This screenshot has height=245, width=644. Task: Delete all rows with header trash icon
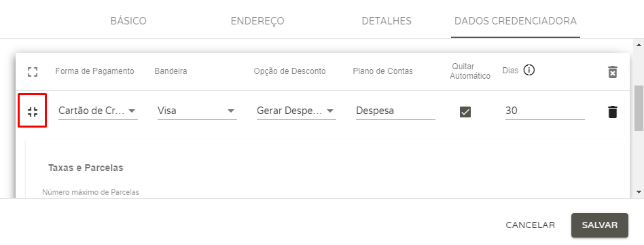612,72
